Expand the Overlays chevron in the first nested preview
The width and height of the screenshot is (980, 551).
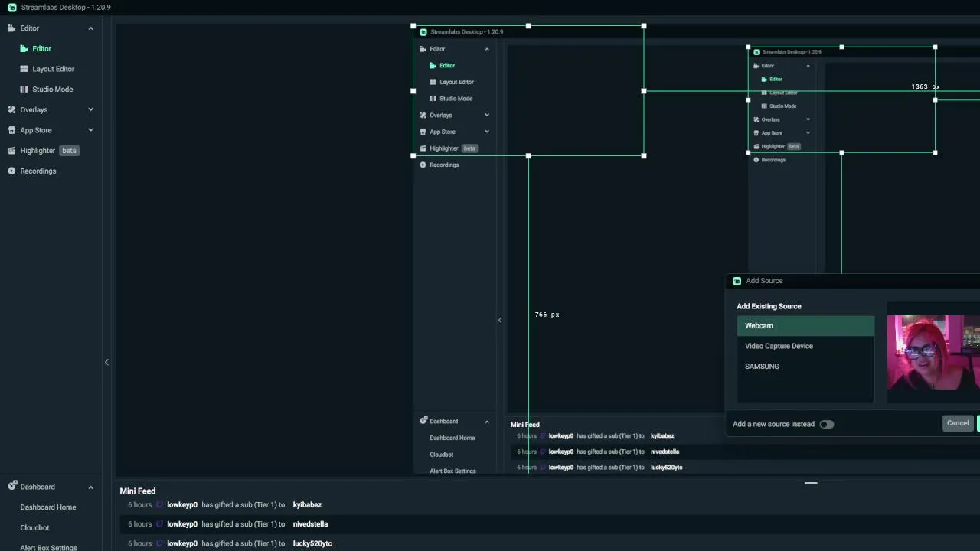coord(486,116)
